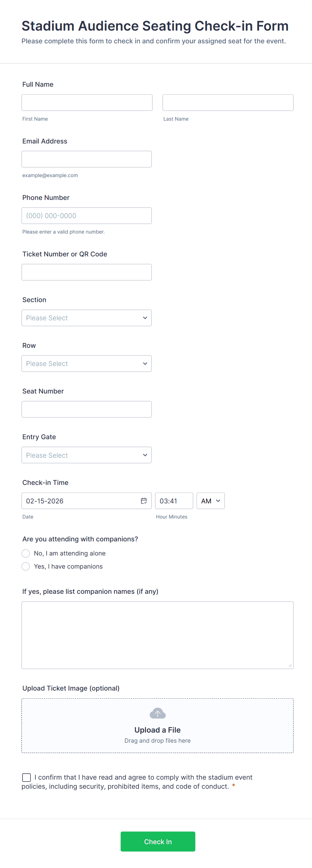Click the cloud upload icon

(158, 713)
